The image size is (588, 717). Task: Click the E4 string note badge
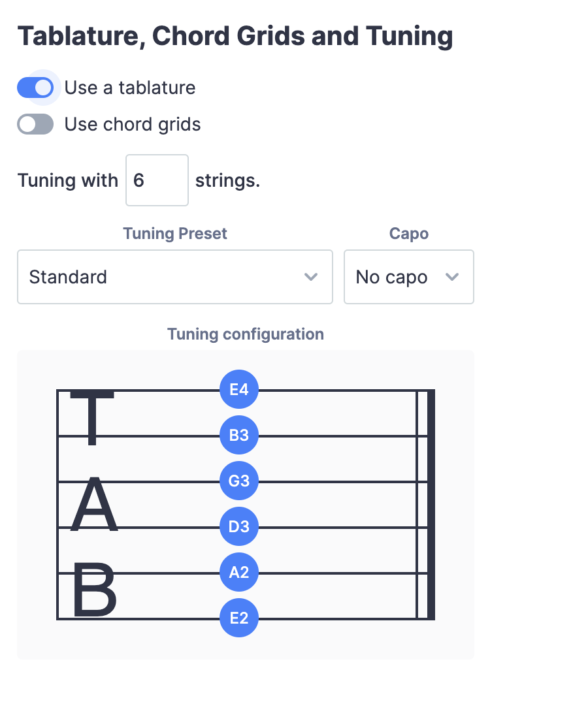click(x=239, y=389)
